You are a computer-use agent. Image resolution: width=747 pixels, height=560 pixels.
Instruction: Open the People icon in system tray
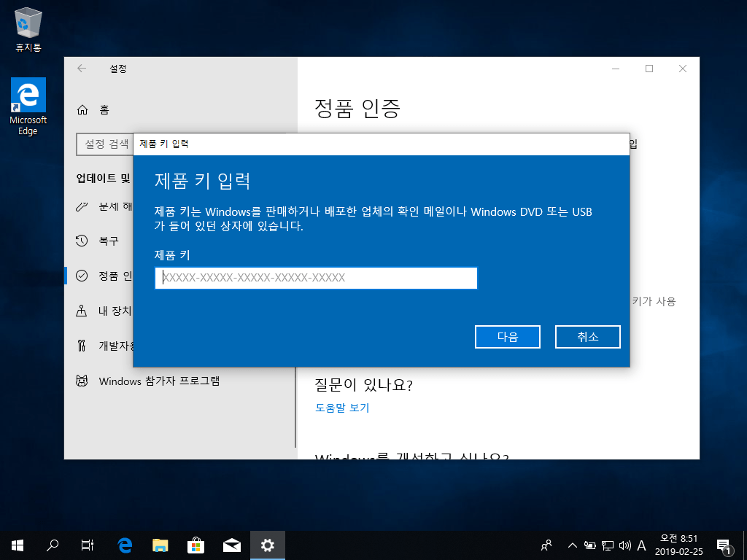tap(546, 545)
